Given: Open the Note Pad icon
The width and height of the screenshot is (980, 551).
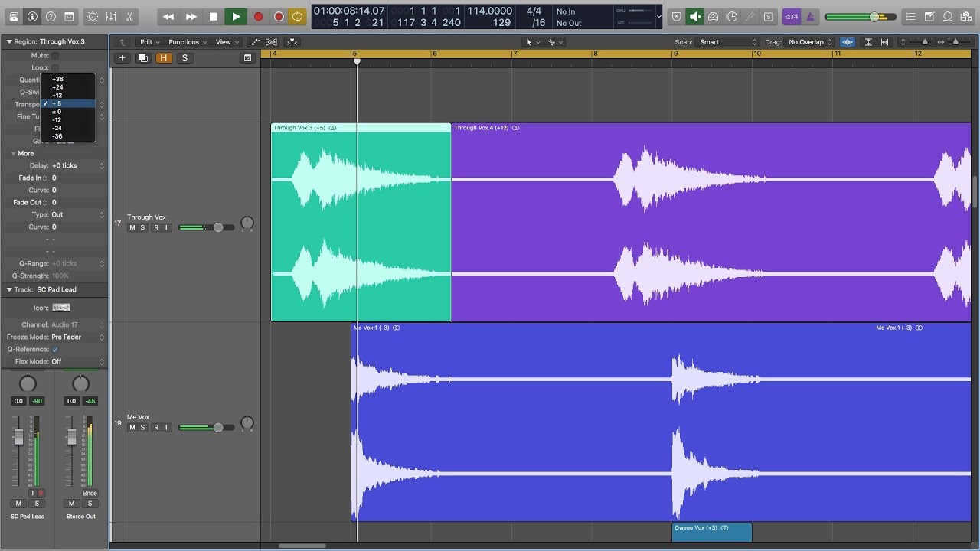Looking at the screenshot, I should pyautogui.click(x=929, y=16).
